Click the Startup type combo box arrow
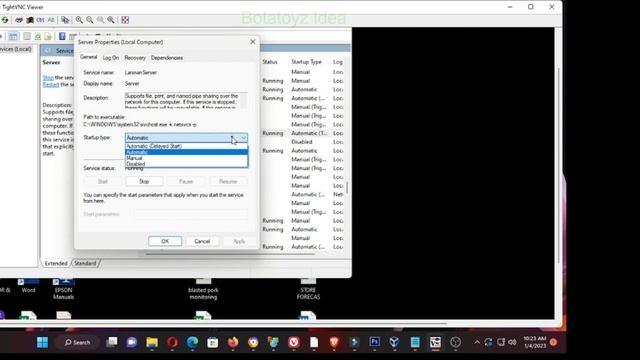640x360 pixels. pos(243,138)
